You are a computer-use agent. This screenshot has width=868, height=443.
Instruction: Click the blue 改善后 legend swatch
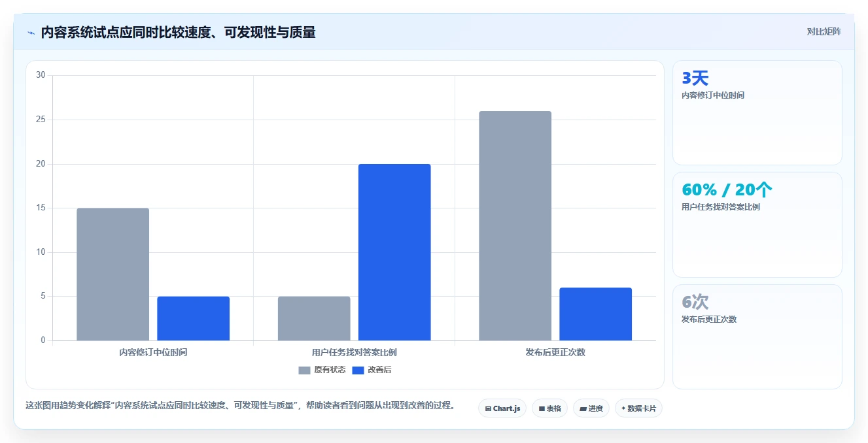coord(358,370)
